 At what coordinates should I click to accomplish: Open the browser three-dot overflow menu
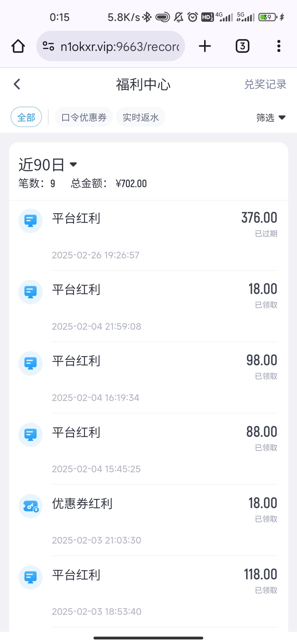(x=279, y=46)
